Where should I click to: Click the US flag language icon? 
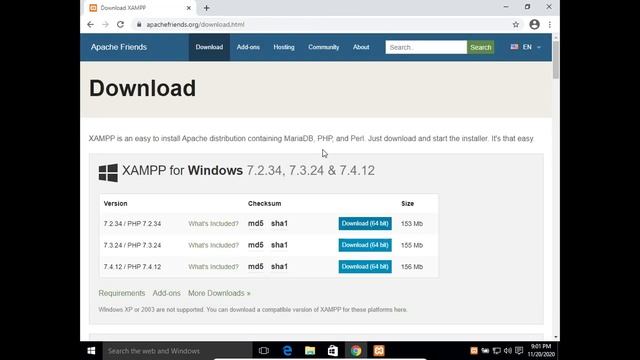point(514,47)
